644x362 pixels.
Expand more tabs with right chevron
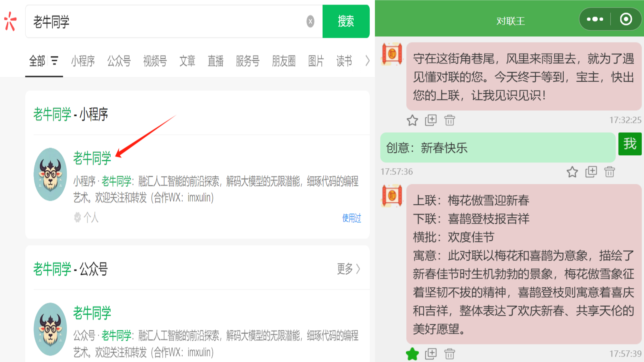coord(367,61)
